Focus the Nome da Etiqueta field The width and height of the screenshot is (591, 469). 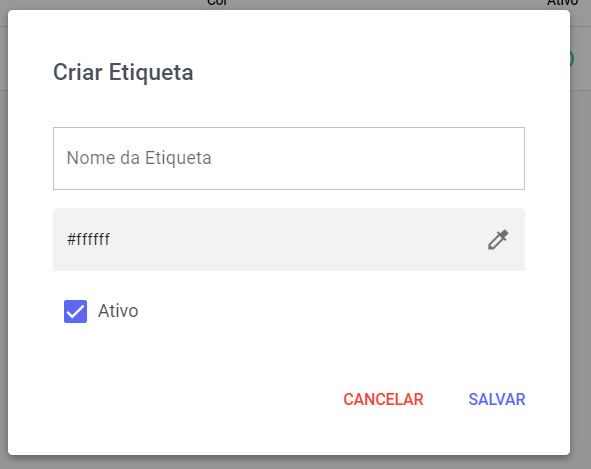(x=289, y=158)
